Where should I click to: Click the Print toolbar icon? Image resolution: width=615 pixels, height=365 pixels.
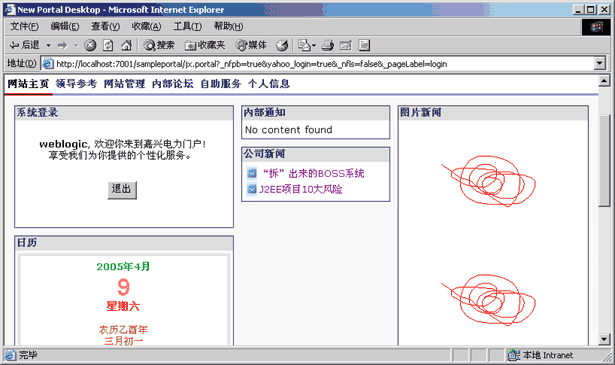[x=328, y=45]
